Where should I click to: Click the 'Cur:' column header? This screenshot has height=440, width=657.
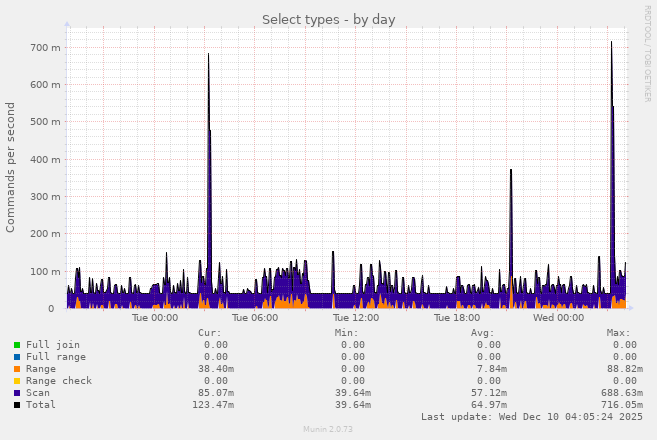(210, 332)
